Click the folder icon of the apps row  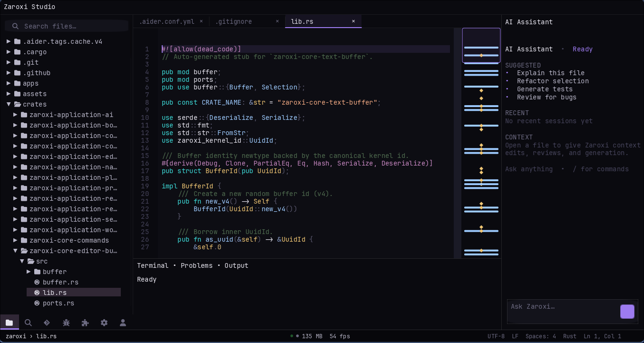(x=18, y=83)
